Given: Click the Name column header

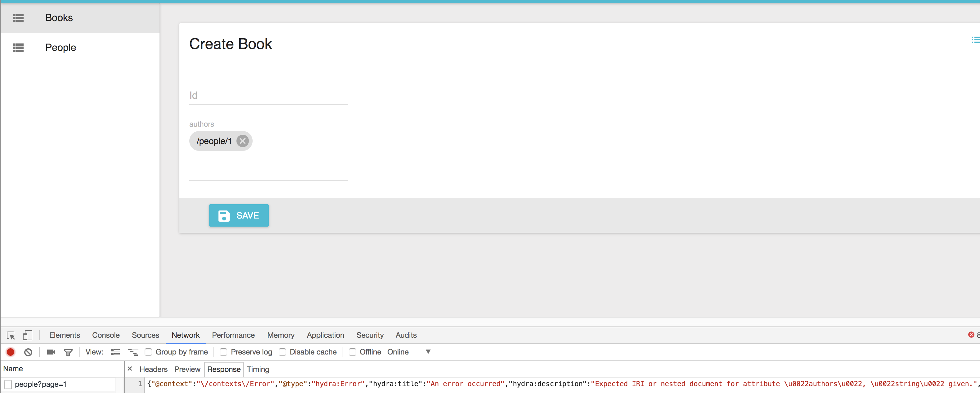Looking at the screenshot, I should (62, 369).
